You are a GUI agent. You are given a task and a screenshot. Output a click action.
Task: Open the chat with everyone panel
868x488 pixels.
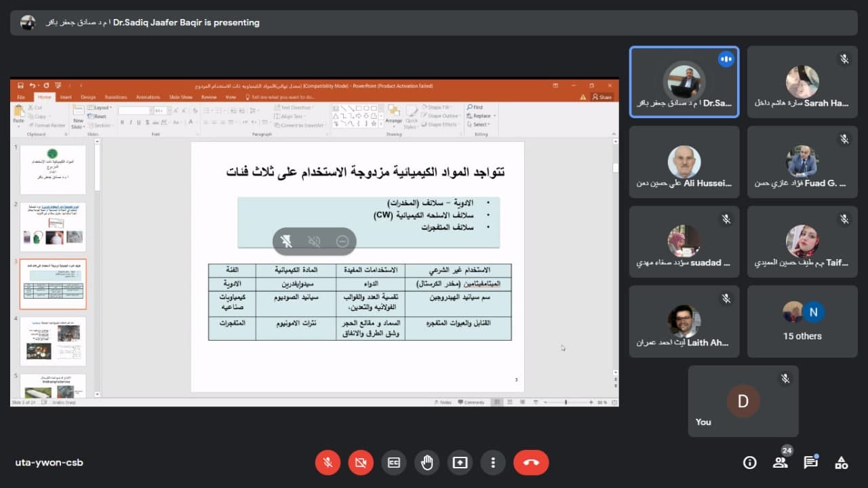[810, 463]
